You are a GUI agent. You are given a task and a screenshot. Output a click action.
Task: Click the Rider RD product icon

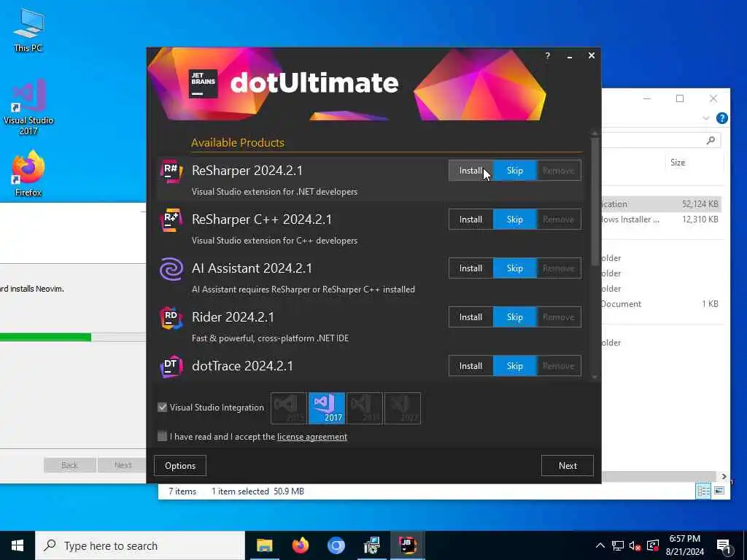(x=171, y=318)
